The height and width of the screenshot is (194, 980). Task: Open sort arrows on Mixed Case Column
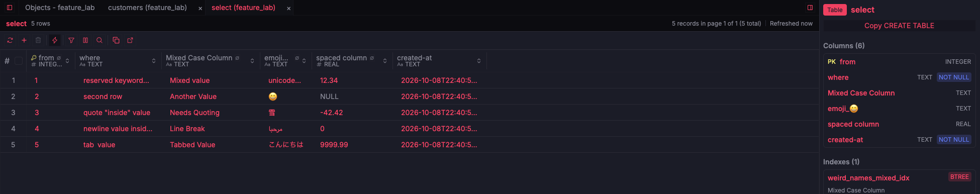click(x=252, y=61)
